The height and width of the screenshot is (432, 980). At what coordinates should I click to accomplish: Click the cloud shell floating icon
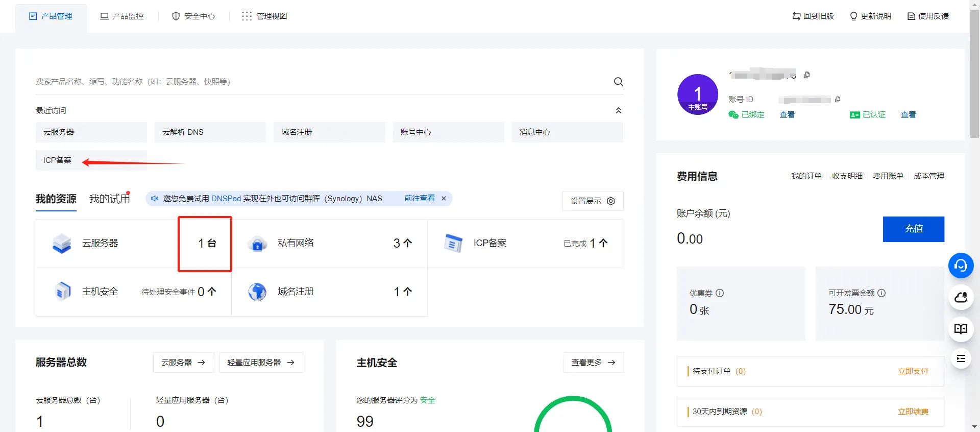coord(961,297)
